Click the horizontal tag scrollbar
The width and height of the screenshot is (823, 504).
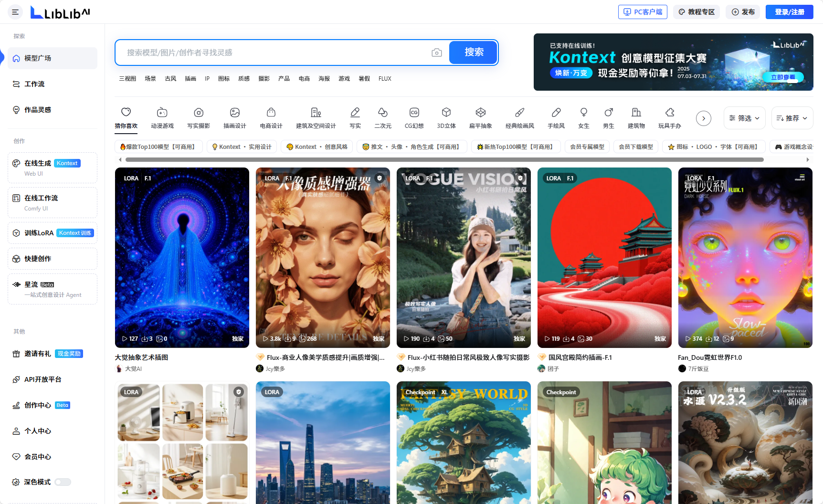[444, 160]
